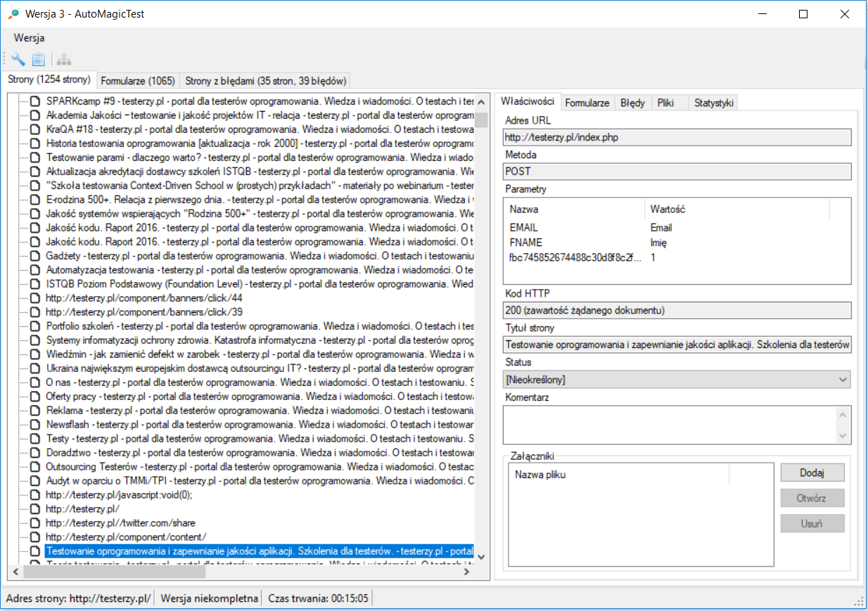868x611 pixels.
Task: Switch to 'Strony z błędami' tab
Action: [x=264, y=80]
